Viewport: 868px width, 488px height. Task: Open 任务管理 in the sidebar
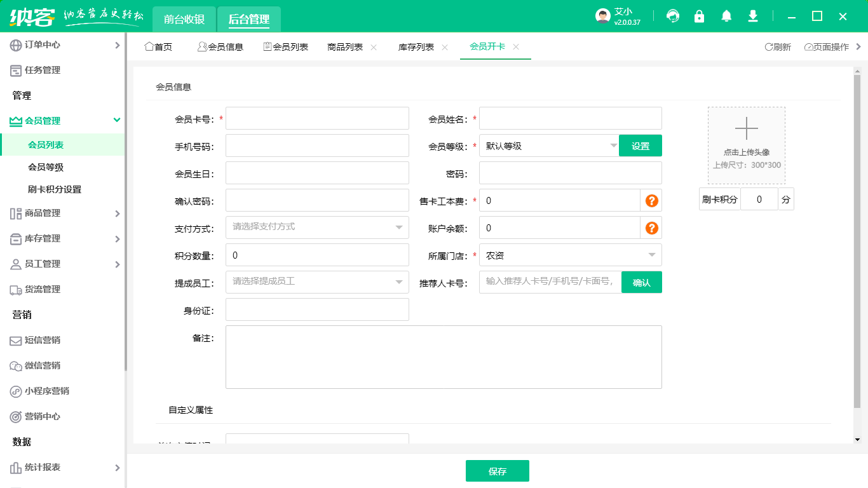pyautogui.click(x=39, y=70)
